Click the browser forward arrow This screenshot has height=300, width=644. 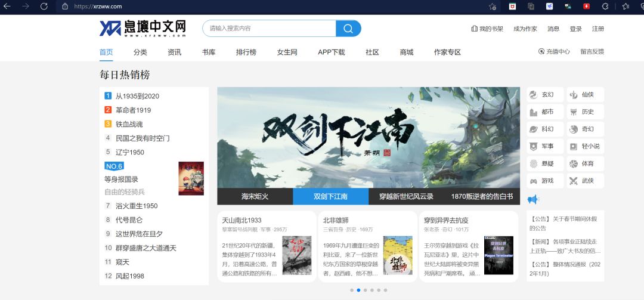[x=26, y=6]
